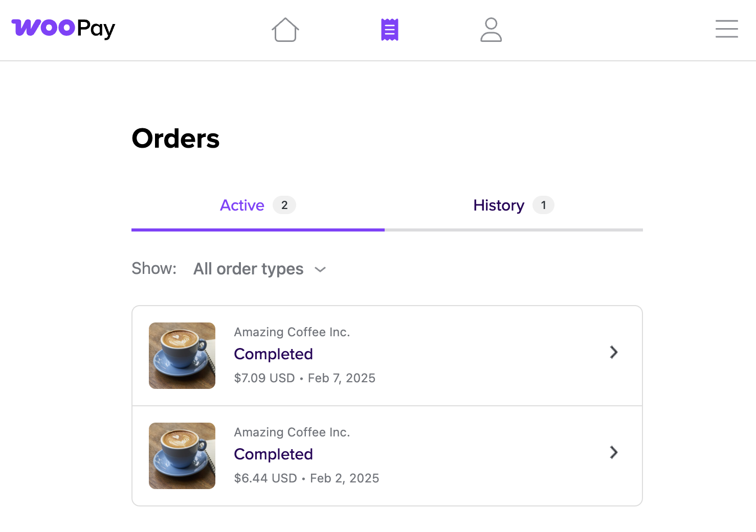Click the History tab count badge
The width and height of the screenshot is (756, 532).
(x=544, y=205)
